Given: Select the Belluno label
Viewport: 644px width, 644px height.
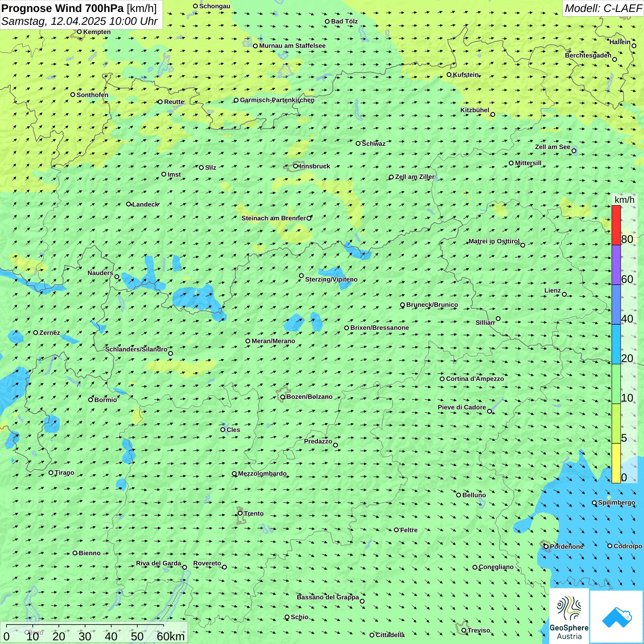Looking at the screenshot, I should pyautogui.click(x=474, y=495).
